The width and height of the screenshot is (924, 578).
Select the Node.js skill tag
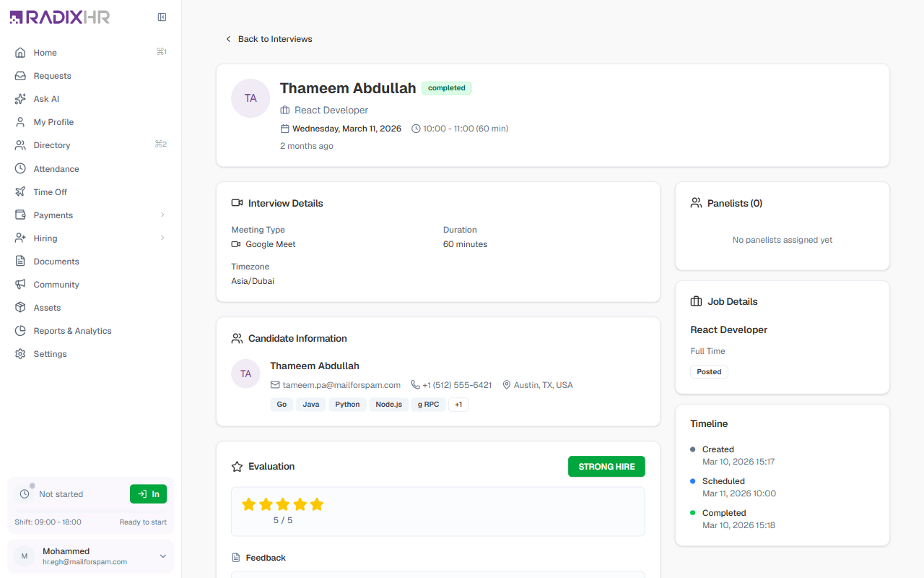(389, 405)
